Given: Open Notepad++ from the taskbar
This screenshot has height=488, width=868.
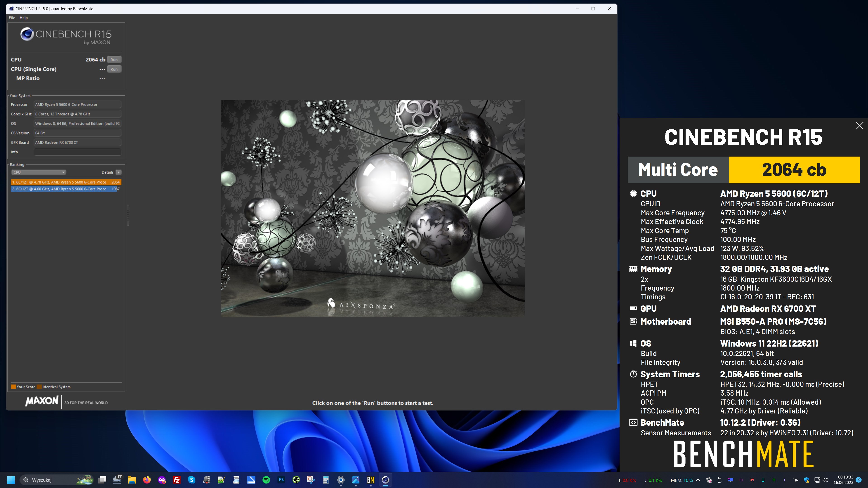Looking at the screenshot, I should 221,480.
